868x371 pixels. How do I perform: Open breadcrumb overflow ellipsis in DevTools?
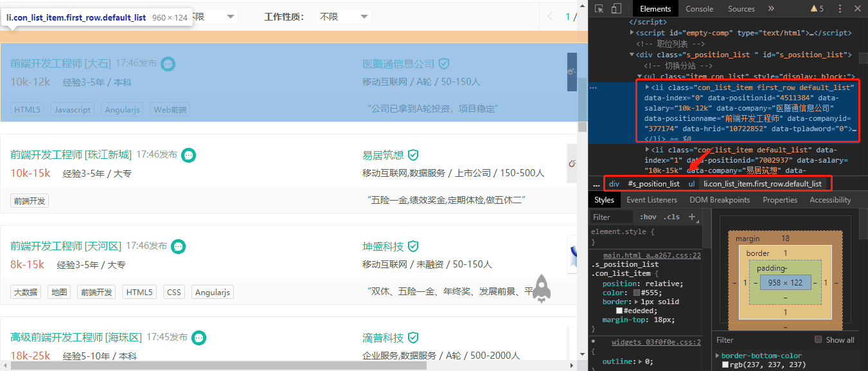(597, 184)
